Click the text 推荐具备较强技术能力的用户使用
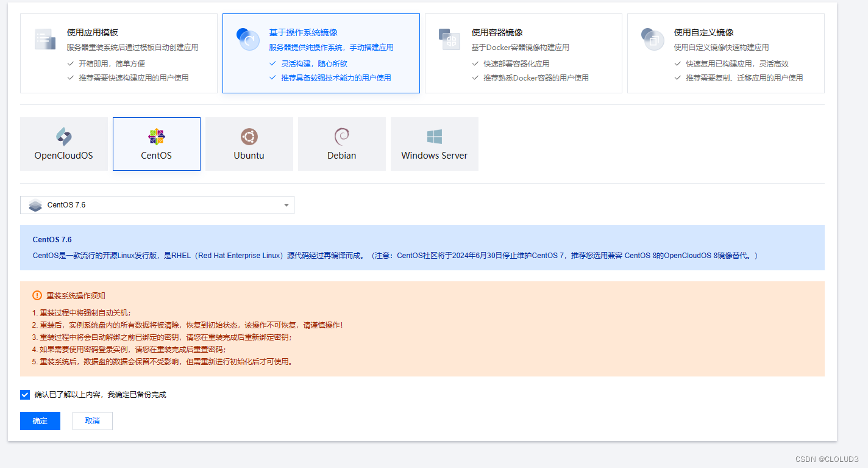Image resolution: width=868 pixels, height=468 pixels. (x=336, y=78)
